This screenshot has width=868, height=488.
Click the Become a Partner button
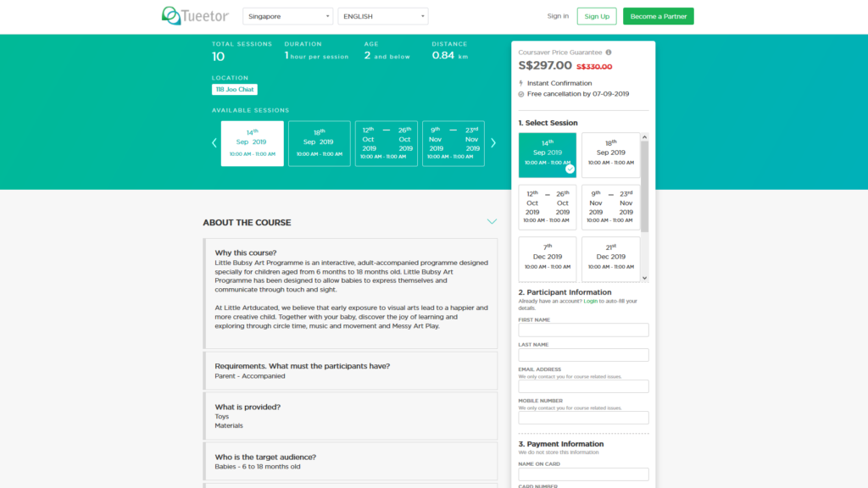coord(658,16)
